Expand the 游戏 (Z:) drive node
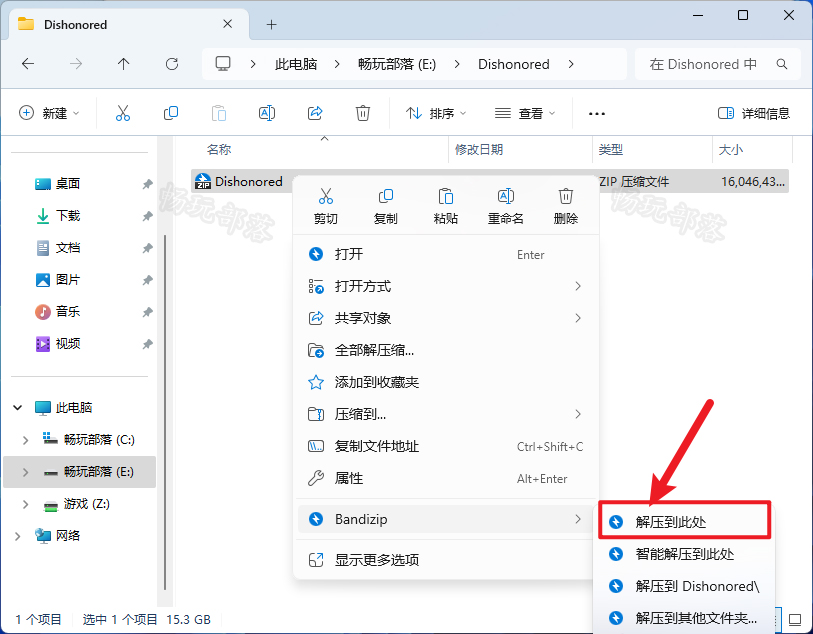 pyautogui.click(x=25, y=504)
